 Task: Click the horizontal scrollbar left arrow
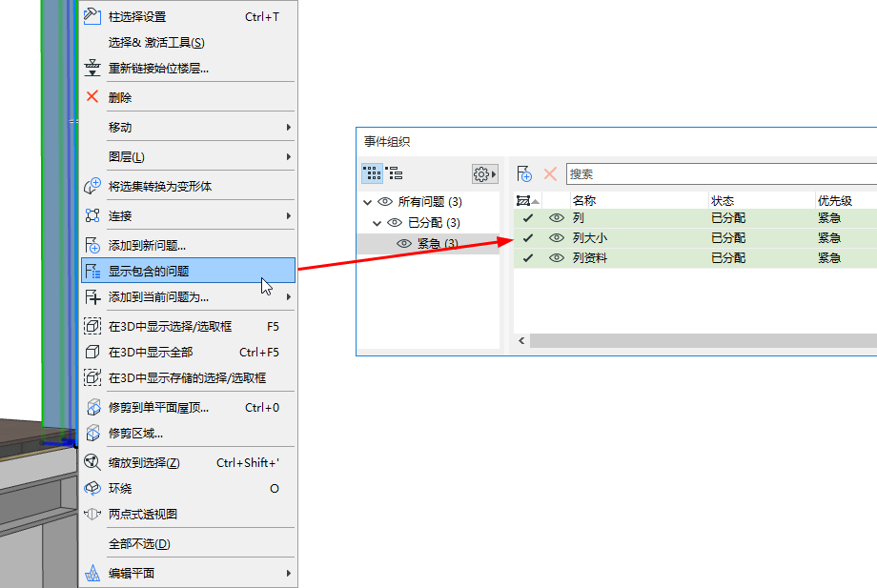click(521, 340)
